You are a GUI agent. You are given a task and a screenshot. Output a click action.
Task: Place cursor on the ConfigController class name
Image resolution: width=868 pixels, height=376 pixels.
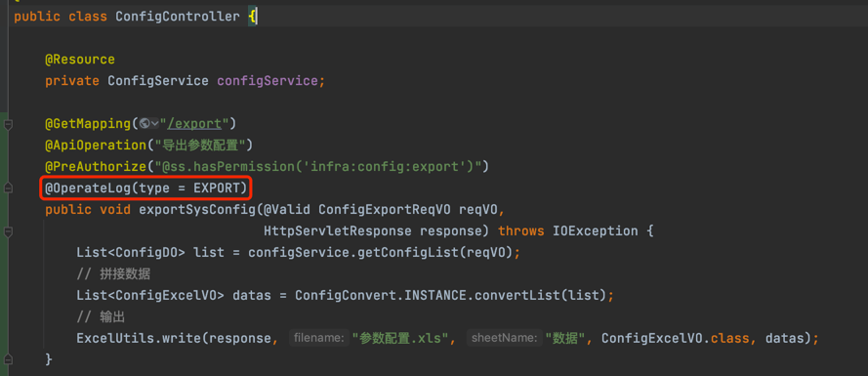177,17
